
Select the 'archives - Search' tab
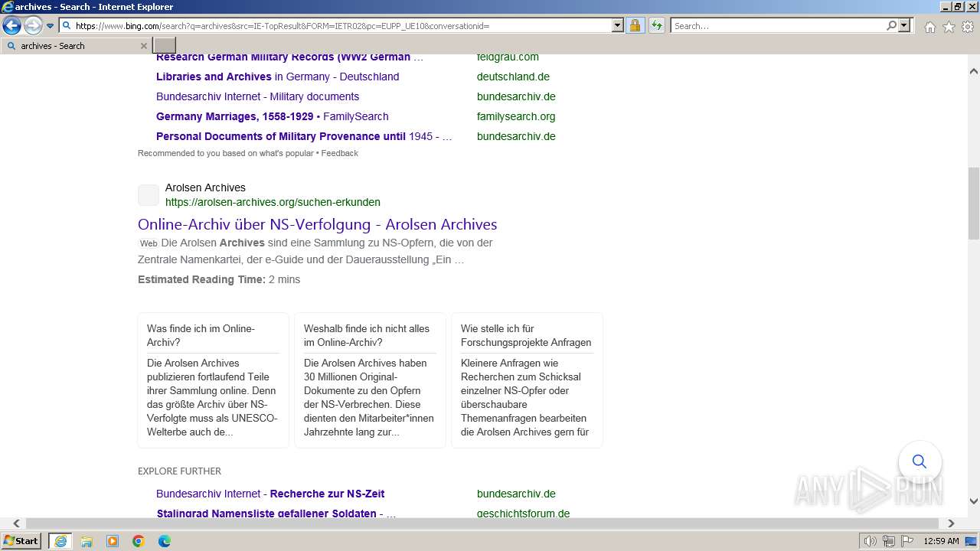coord(74,46)
